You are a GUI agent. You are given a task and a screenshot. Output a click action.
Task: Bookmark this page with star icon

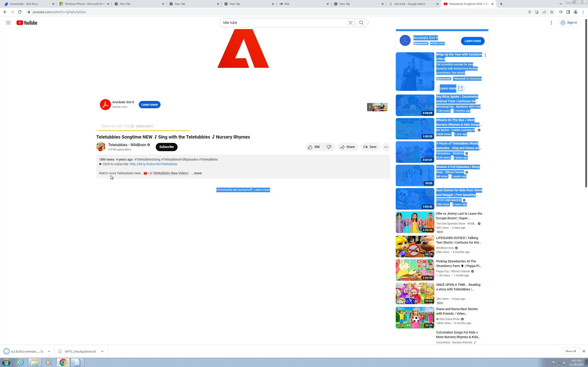pyautogui.click(x=551, y=12)
